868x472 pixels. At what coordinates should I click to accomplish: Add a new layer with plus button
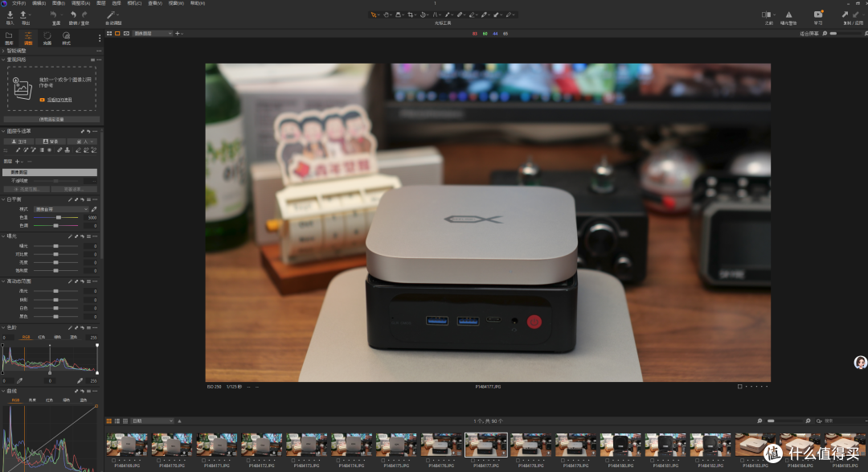click(x=17, y=161)
